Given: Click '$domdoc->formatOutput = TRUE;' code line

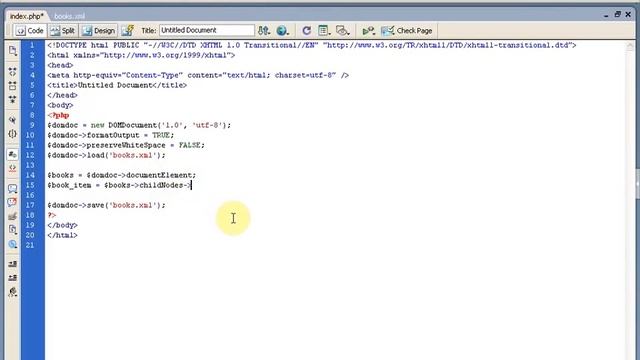Looking at the screenshot, I should 111,136.
